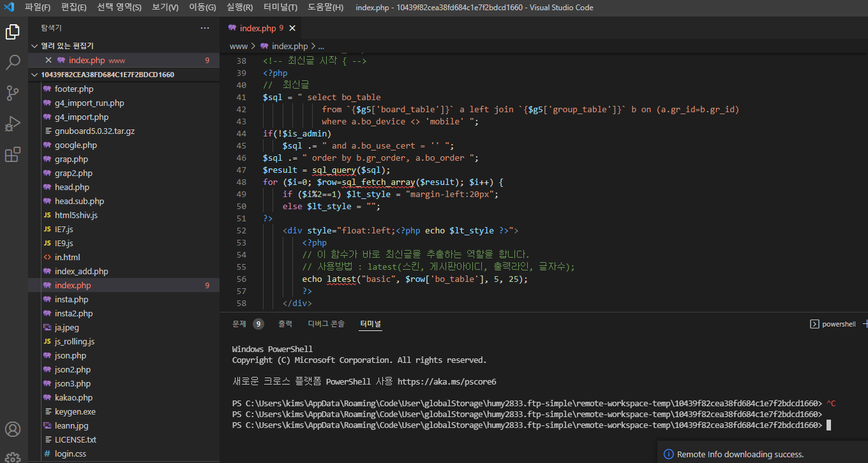The image size is (868, 463).
Task: Open the 파일(F) menu
Action: 38,8
